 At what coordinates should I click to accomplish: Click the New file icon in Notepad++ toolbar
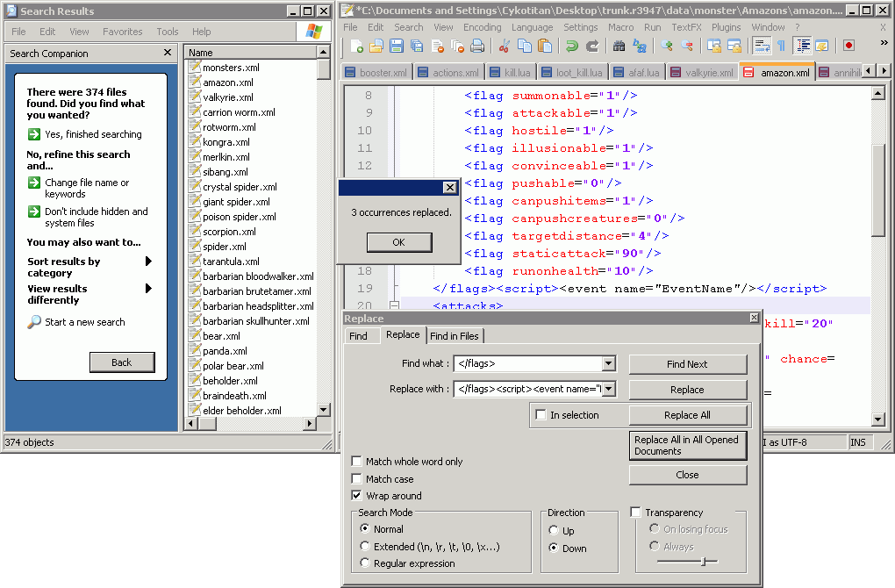356,47
